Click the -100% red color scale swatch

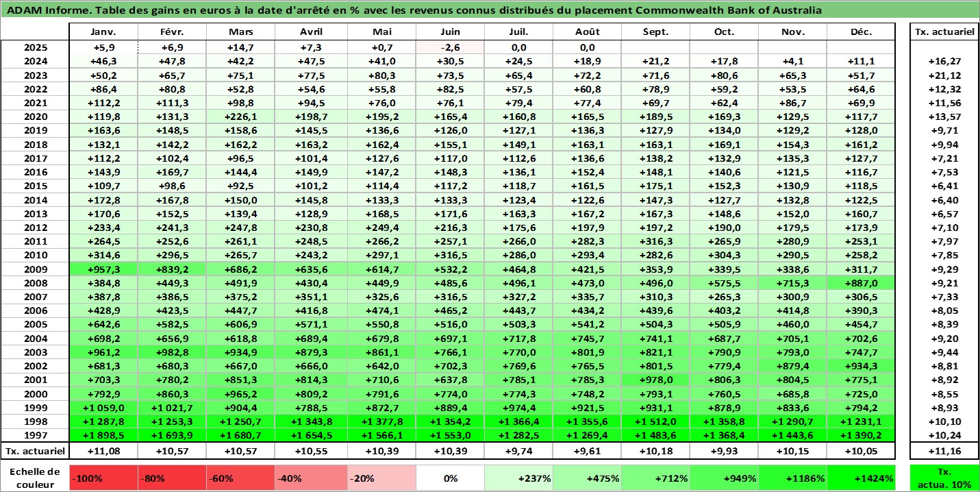click(104, 478)
